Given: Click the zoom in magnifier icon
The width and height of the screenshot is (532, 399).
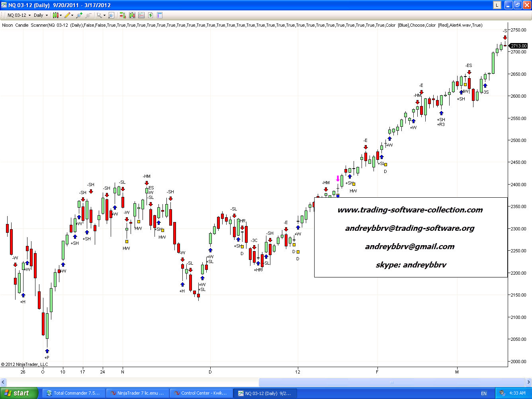Looking at the screenshot, I should pos(79,15).
